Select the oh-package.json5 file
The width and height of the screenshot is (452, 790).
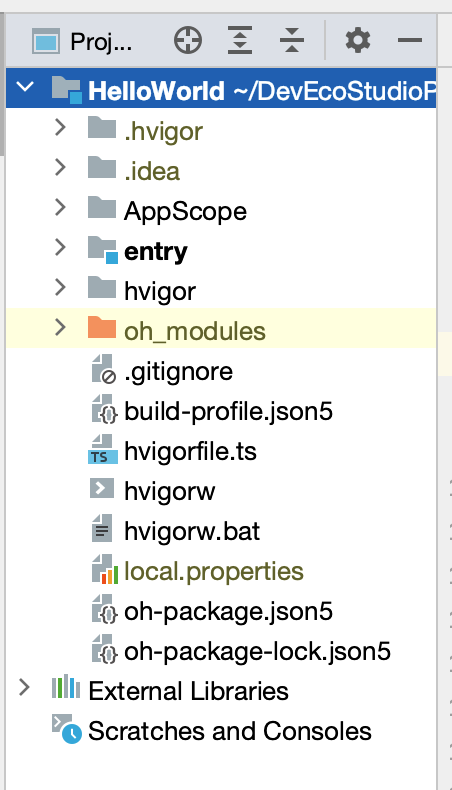pyautogui.click(x=228, y=611)
